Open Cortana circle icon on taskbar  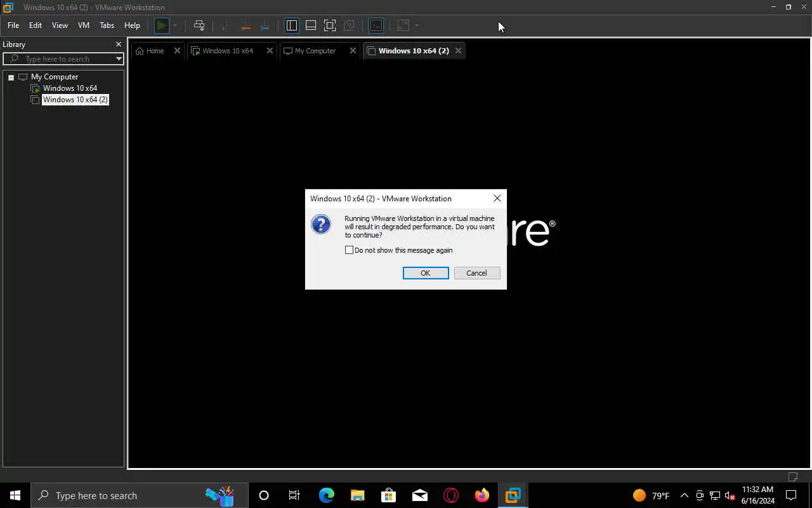tap(264, 495)
